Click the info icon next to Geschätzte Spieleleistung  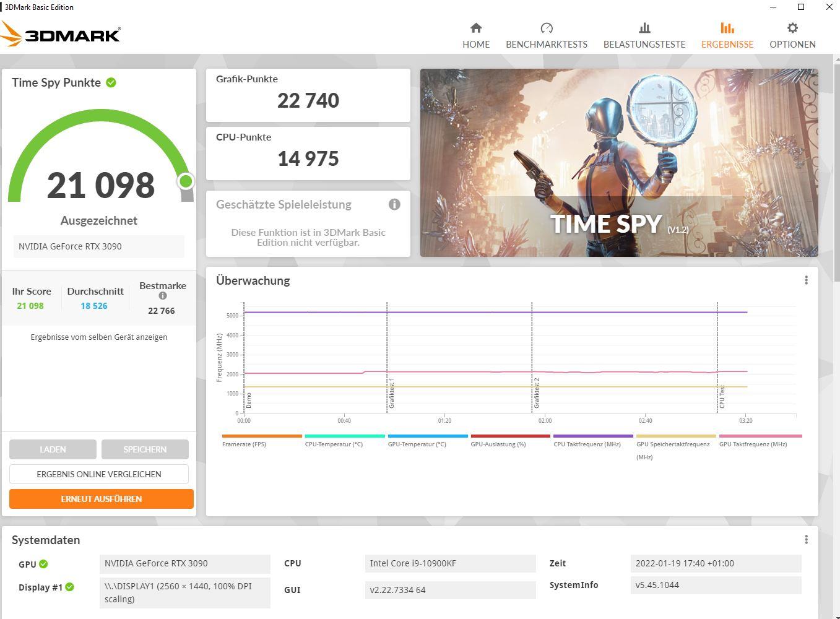tap(394, 204)
